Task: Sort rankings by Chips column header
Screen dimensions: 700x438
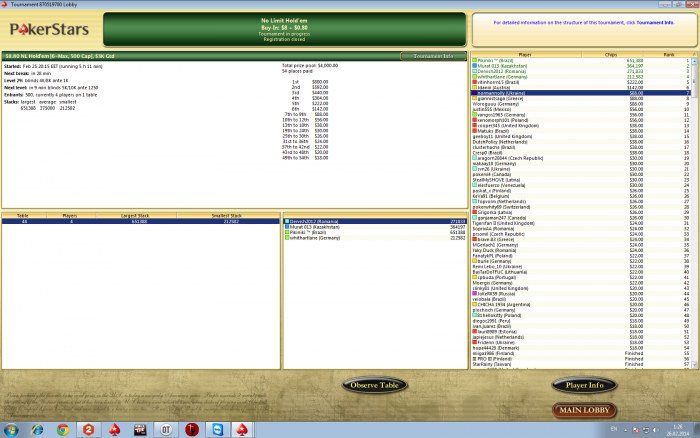Action: tap(612, 54)
